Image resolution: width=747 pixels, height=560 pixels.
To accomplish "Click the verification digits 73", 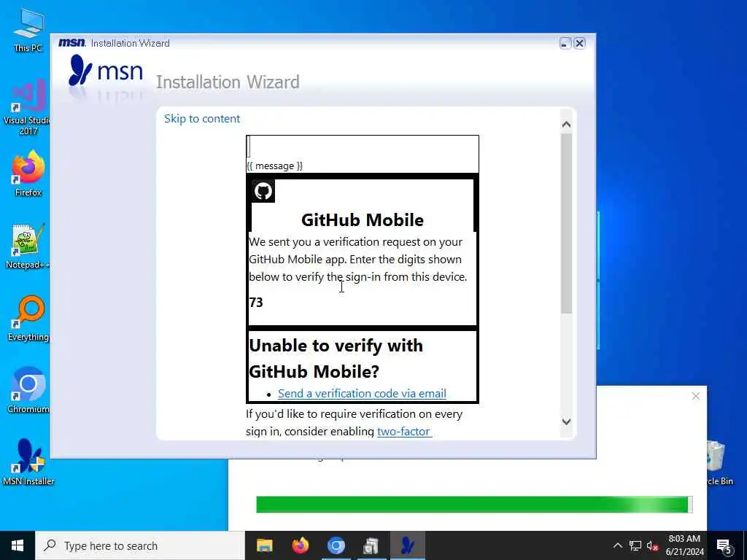I will pos(256,303).
